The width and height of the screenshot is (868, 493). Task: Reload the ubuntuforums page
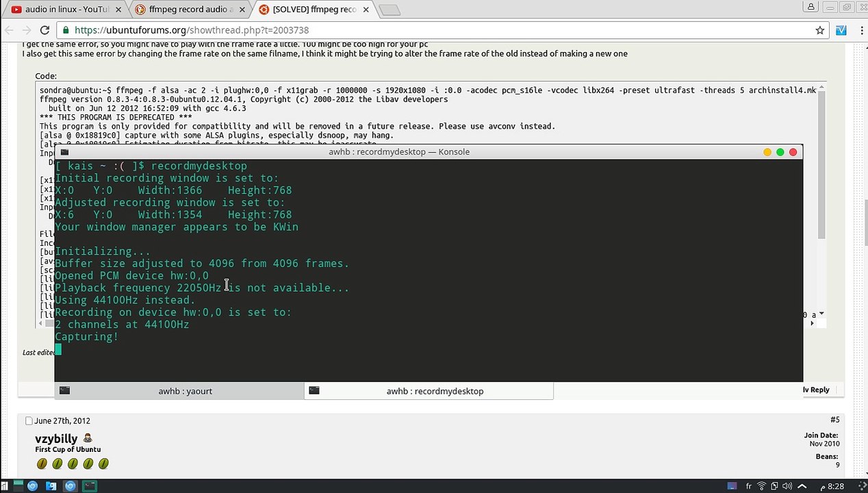point(44,30)
